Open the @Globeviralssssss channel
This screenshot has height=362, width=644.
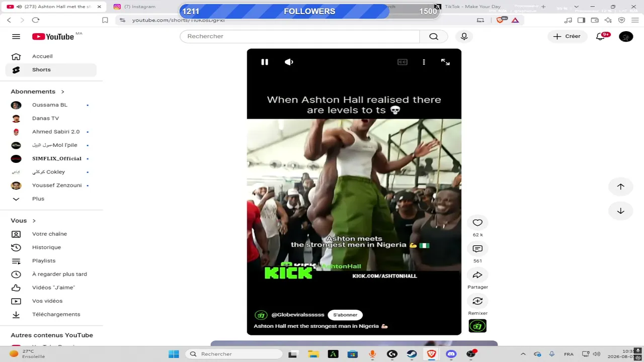(x=298, y=315)
